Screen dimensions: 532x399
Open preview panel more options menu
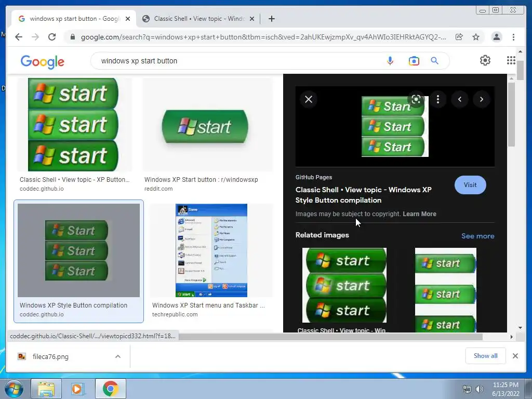[x=438, y=99]
